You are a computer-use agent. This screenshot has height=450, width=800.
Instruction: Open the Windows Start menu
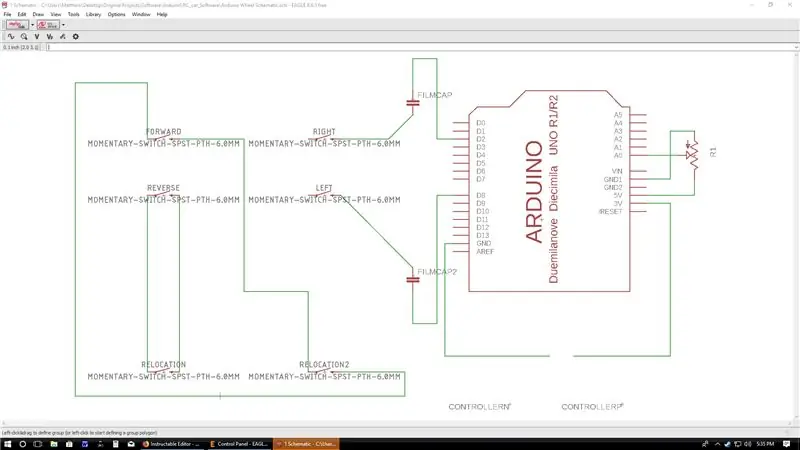tap(7, 444)
